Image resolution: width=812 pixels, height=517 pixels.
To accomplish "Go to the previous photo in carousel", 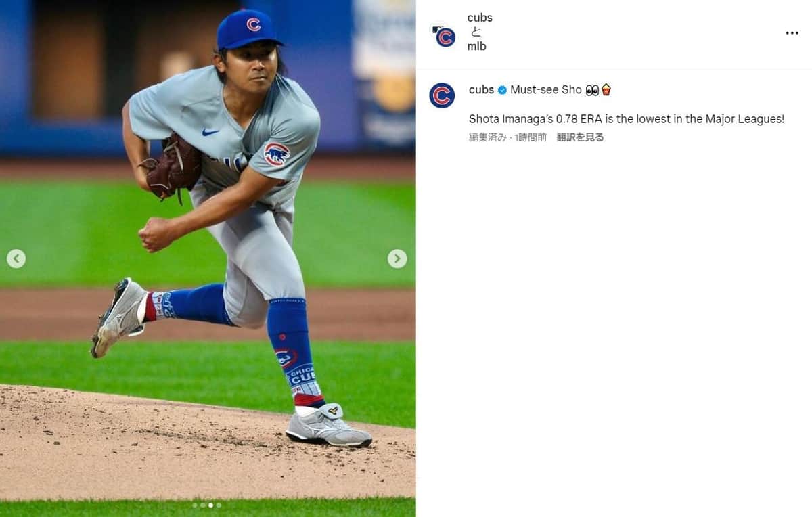I will [16, 258].
